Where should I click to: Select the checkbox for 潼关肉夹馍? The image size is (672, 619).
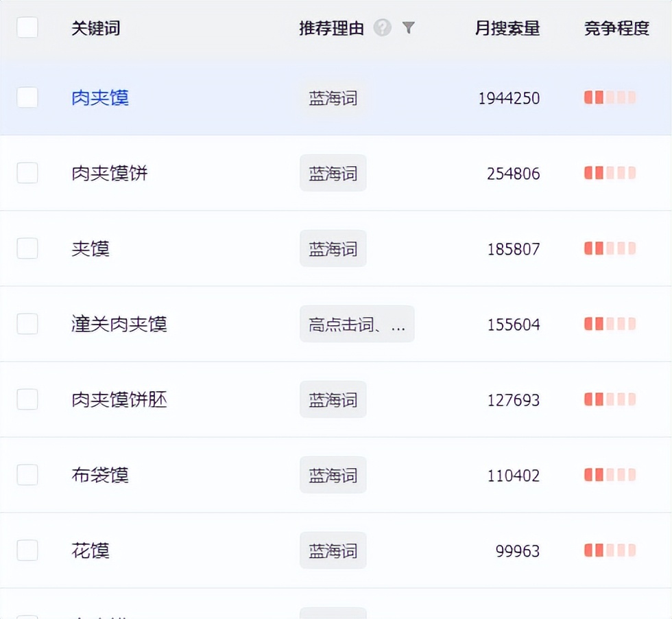(x=27, y=324)
